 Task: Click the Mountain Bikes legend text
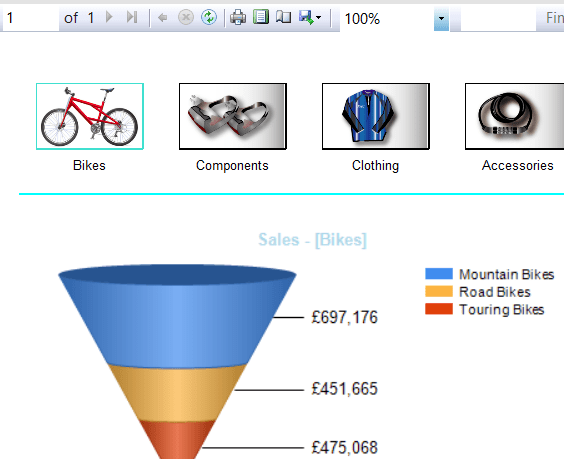pyautogui.click(x=506, y=274)
